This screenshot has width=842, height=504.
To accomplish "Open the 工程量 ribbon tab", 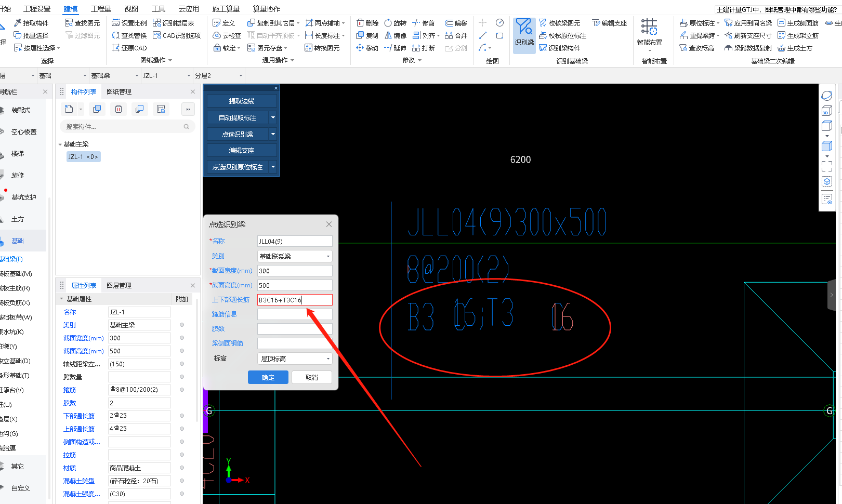I will (x=101, y=8).
